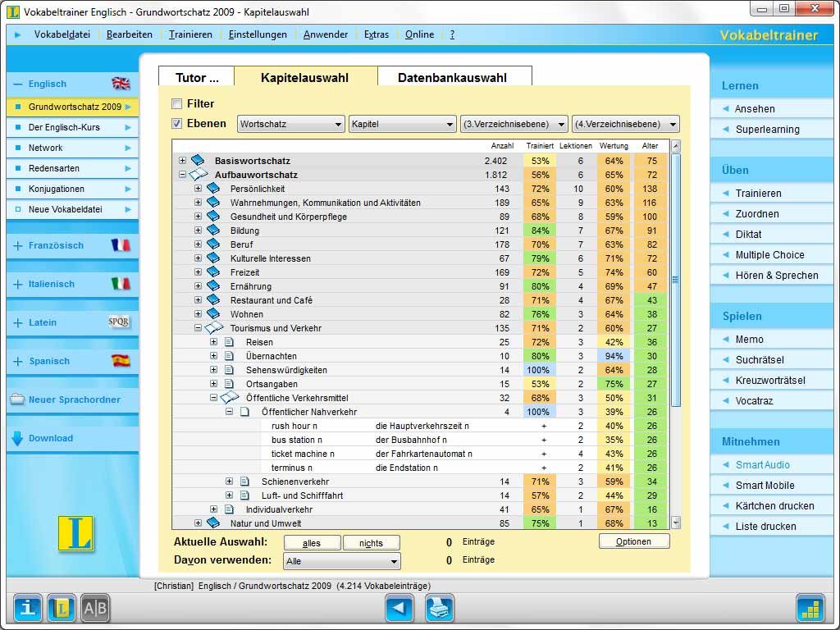The width and height of the screenshot is (840, 630).
Task: Open the statistics bar chart icon
Action: 810,608
